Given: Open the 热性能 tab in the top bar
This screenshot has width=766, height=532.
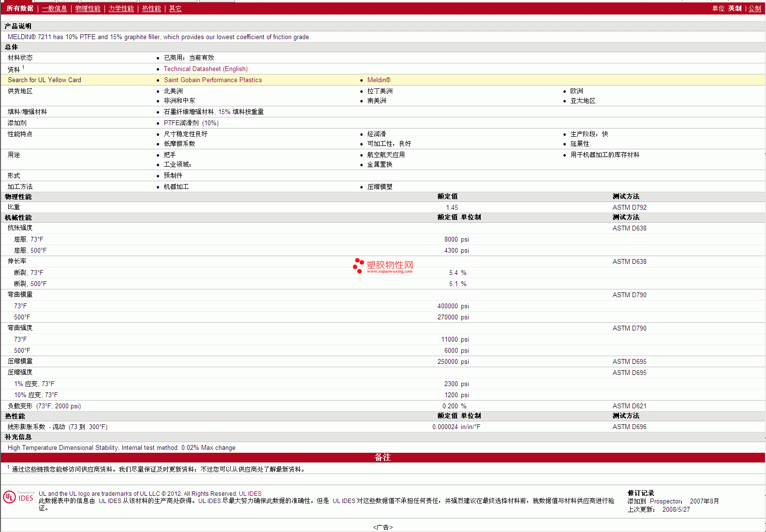Looking at the screenshot, I should click(151, 9).
